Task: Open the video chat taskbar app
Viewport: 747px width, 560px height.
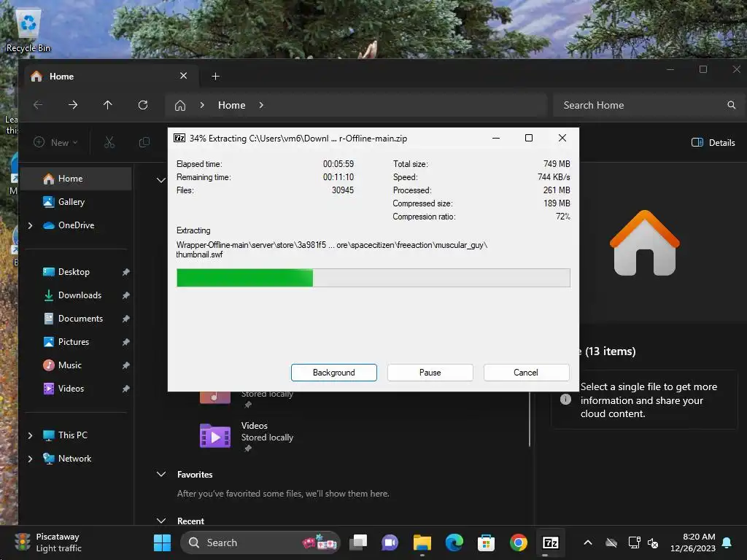Action: [390, 542]
